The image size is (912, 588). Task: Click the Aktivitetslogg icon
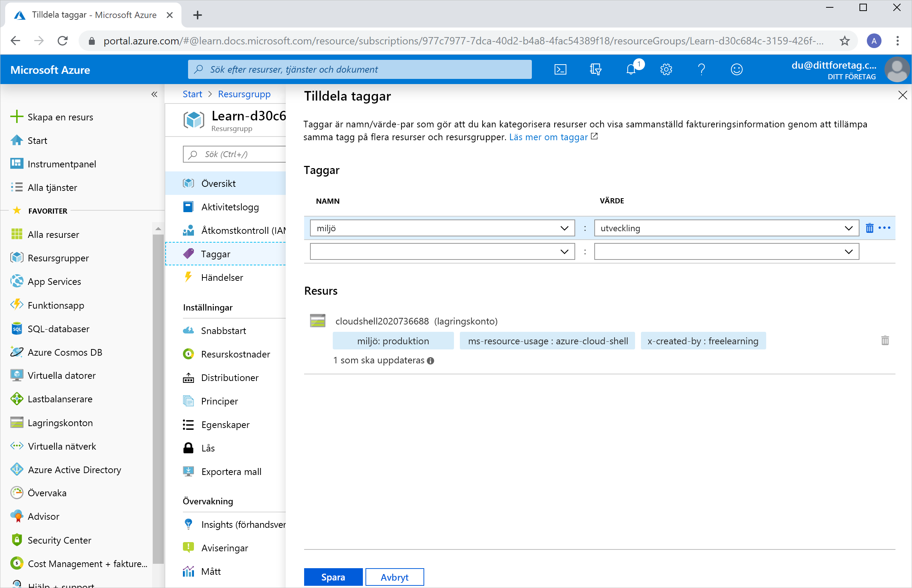click(x=189, y=207)
